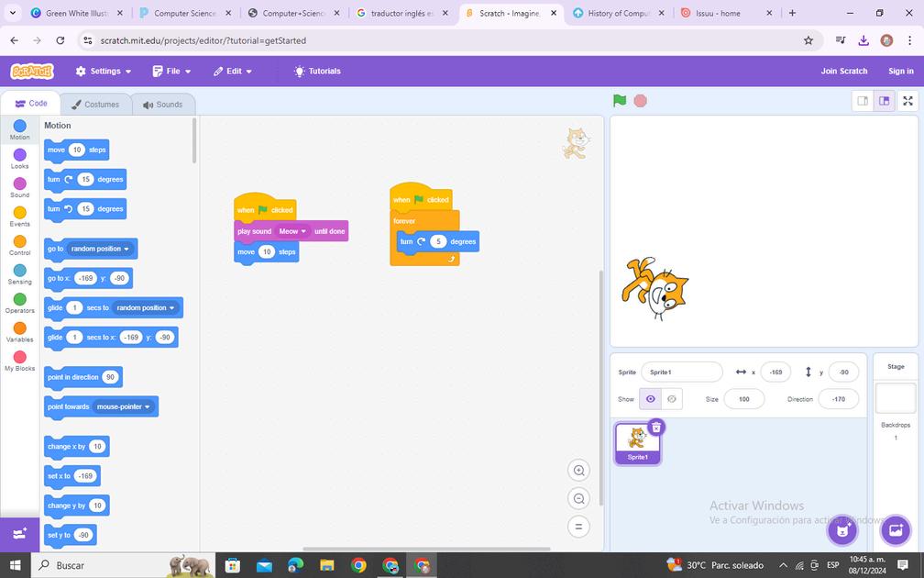This screenshot has height=578, width=924.
Task: Click the green flag to run project
Action: [x=620, y=101]
